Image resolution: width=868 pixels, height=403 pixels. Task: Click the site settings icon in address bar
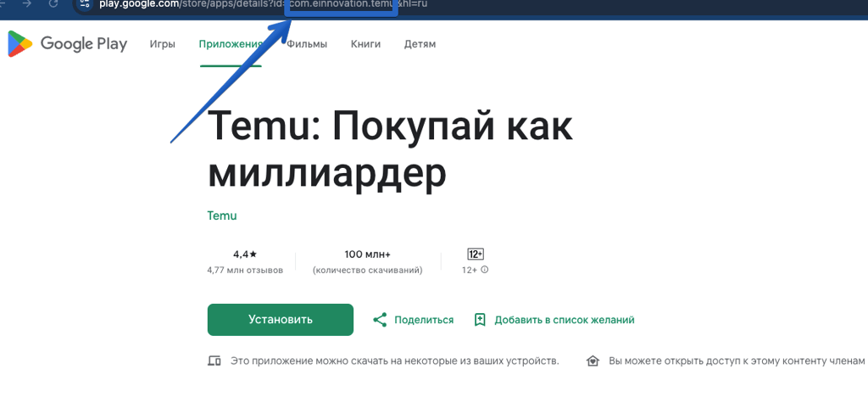[x=84, y=4]
